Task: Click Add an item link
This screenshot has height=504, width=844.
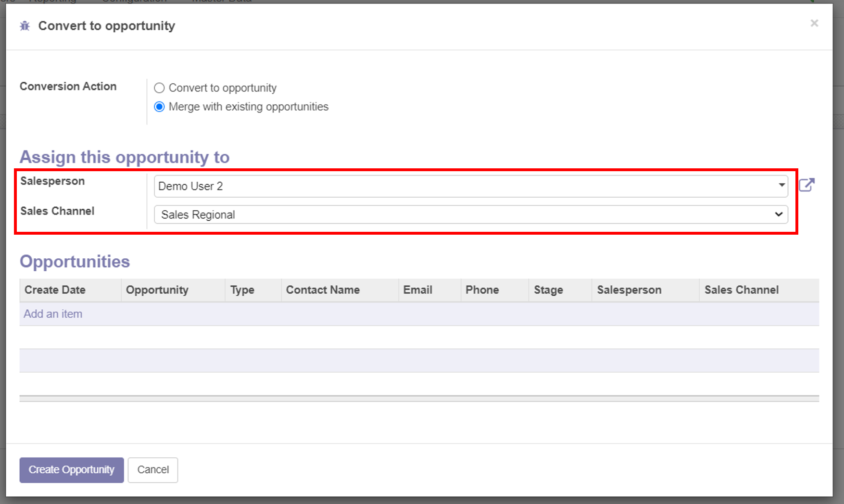Action: tap(53, 314)
